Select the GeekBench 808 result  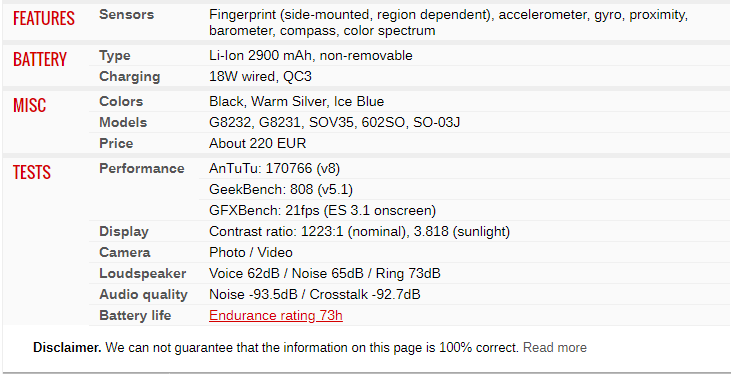pos(281,190)
